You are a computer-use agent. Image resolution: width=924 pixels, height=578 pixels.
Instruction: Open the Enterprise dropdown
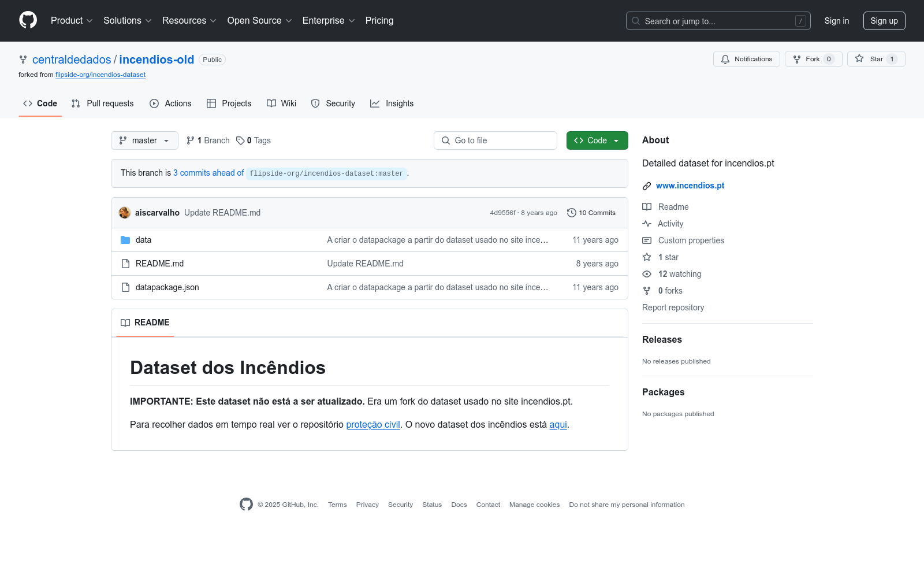[329, 21]
